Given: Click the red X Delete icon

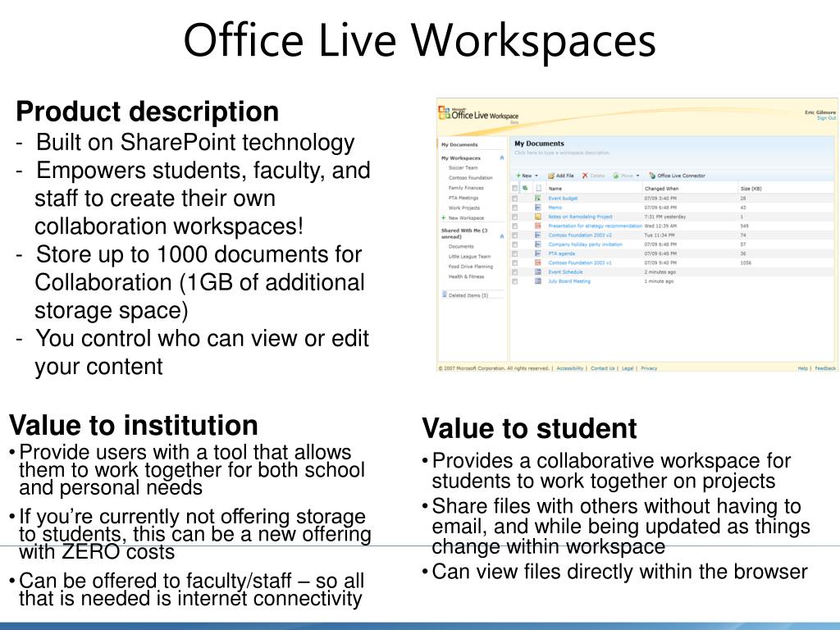Looking at the screenshot, I should point(585,176).
